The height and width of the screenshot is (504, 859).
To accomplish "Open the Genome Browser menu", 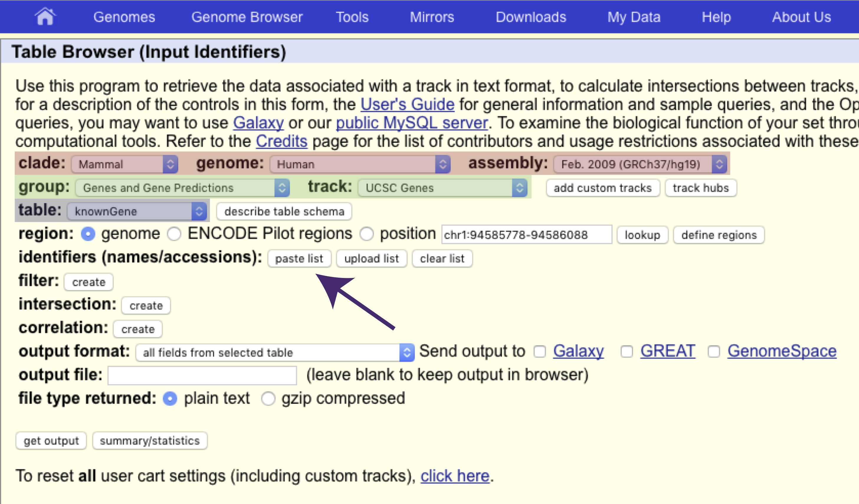I will [x=247, y=17].
